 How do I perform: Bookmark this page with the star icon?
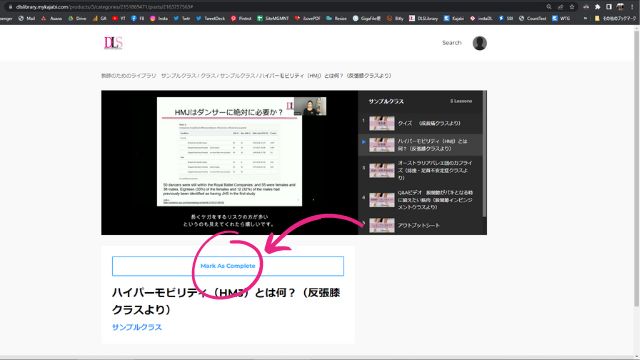pos(572,7)
